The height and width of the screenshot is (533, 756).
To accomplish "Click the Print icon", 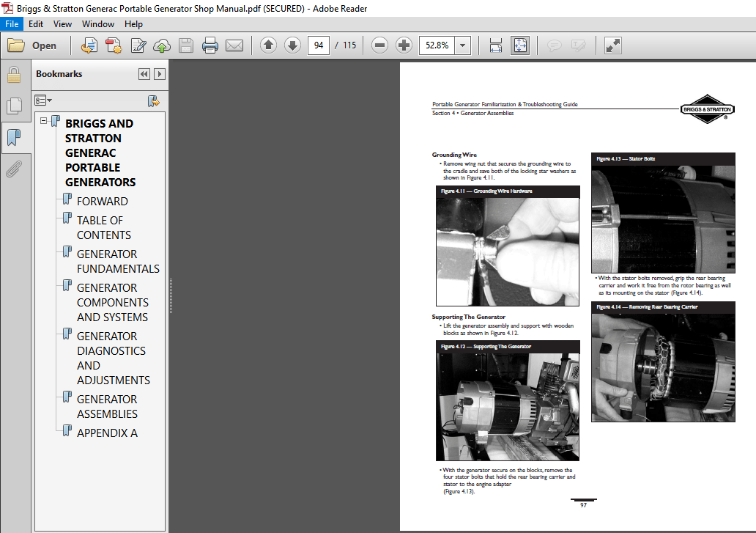I will (210, 46).
